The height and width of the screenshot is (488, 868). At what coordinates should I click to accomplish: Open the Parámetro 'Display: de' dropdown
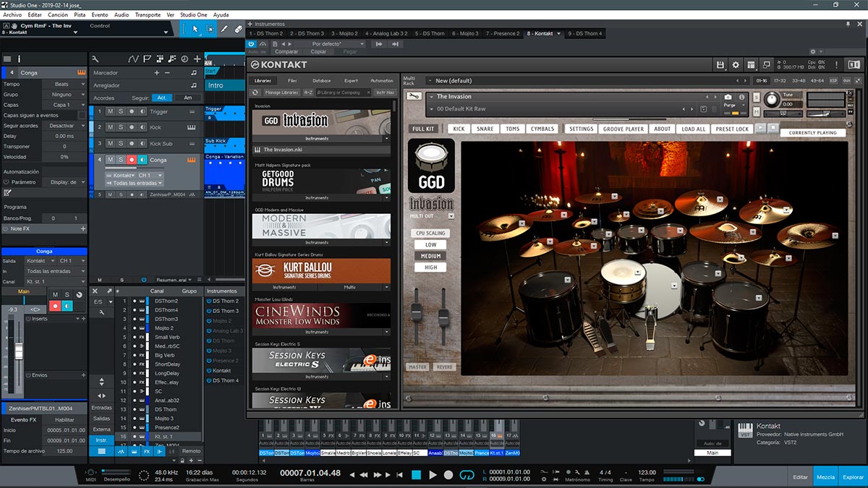pyautogui.click(x=64, y=182)
